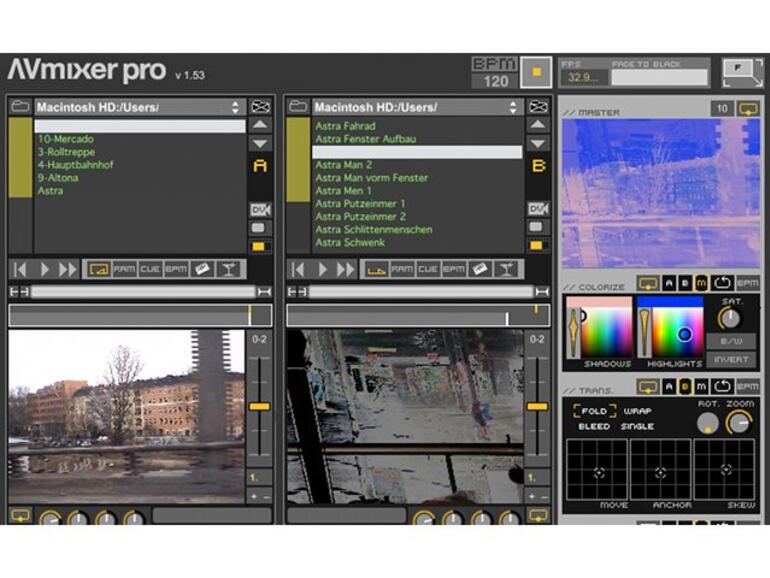Viewport: 770px width, 578px height.
Task: Tap the BPM beat indicator button
Action: tap(536, 72)
